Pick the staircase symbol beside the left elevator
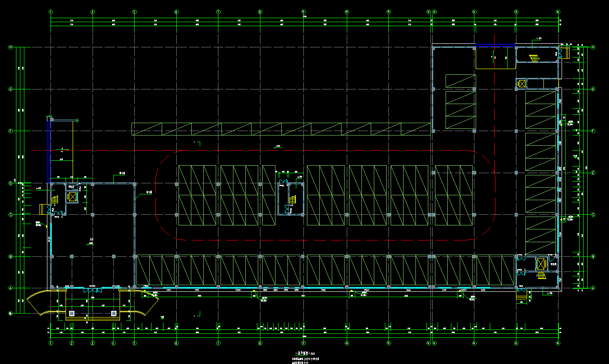 [55, 200]
